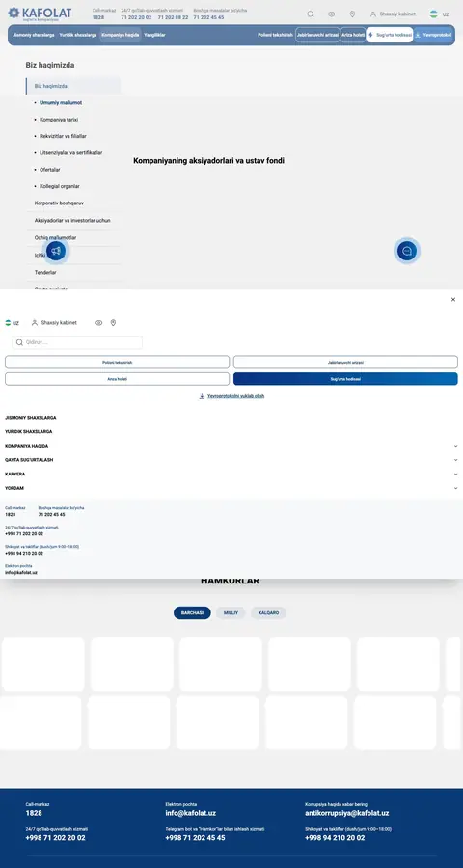Click Ariza holati in the navigation bar
Viewport: 463px width, 868px height.
(353, 35)
